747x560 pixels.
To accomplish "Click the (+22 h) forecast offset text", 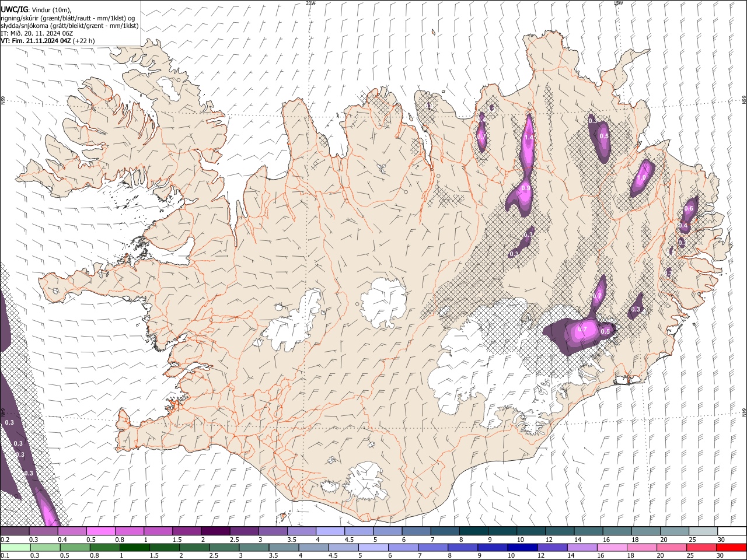I will (x=84, y=41).
